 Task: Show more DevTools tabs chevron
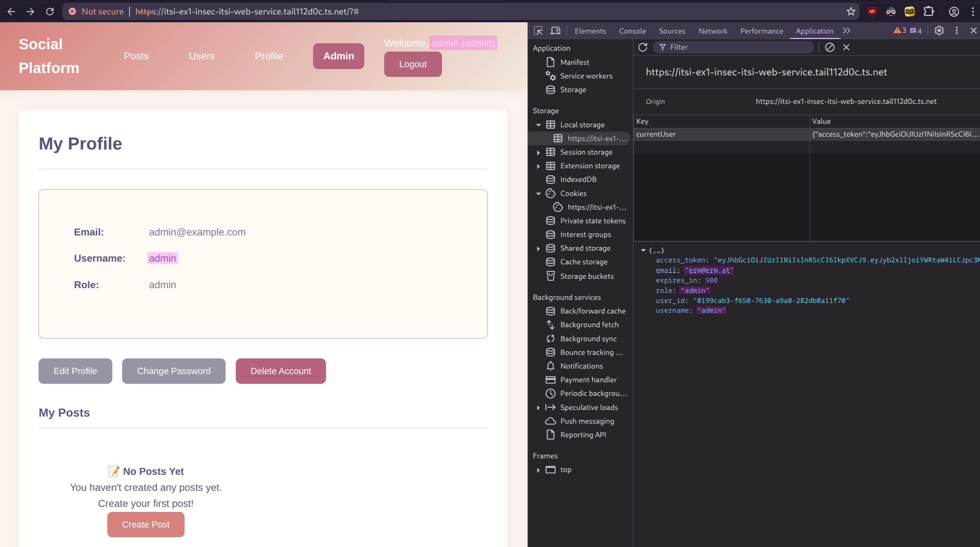pos(846,31)
